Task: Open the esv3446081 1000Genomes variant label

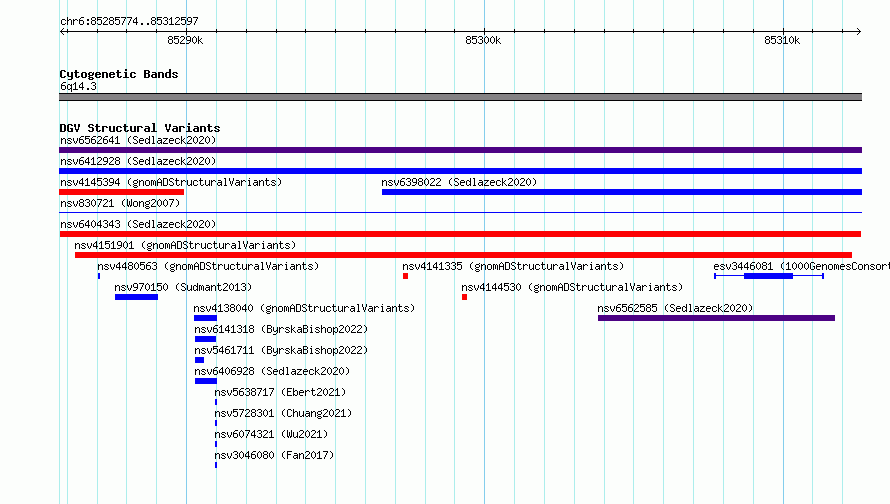Action: pos(801,266)
